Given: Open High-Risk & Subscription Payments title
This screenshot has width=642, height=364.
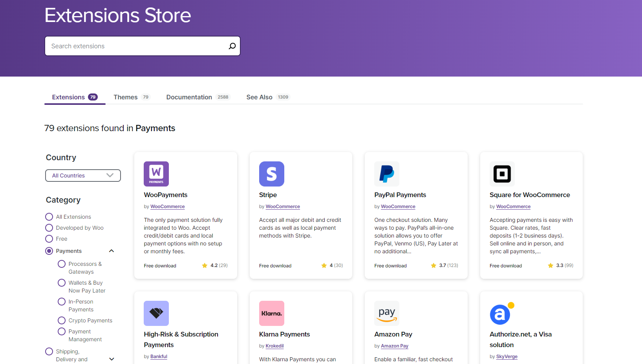Looking at the screenshot, I should (x=181, y=339).
